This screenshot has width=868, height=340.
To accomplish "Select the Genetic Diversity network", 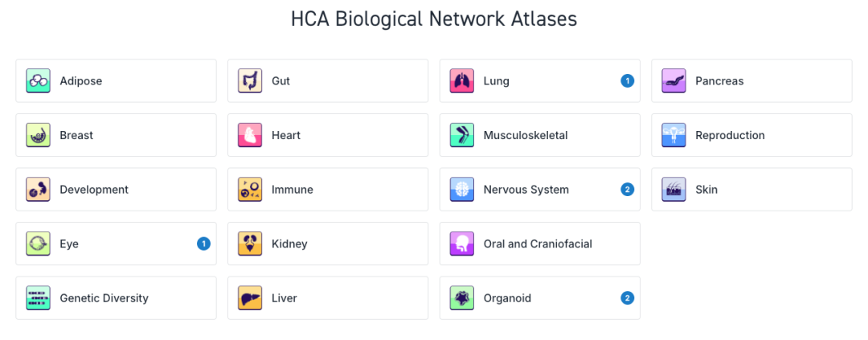I will [117, 298].
